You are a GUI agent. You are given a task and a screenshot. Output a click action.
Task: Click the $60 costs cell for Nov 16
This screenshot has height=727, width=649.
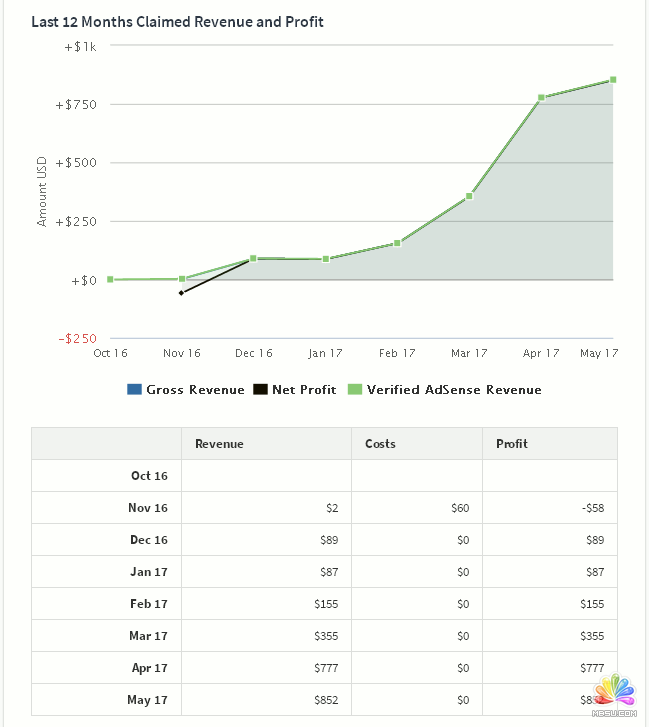[459, 508]
